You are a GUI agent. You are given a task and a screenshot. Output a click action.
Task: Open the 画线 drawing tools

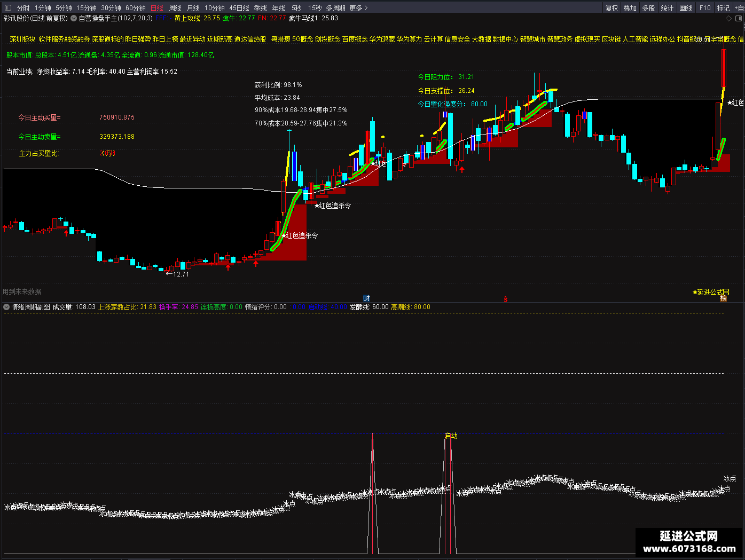[x=686, y=8]
